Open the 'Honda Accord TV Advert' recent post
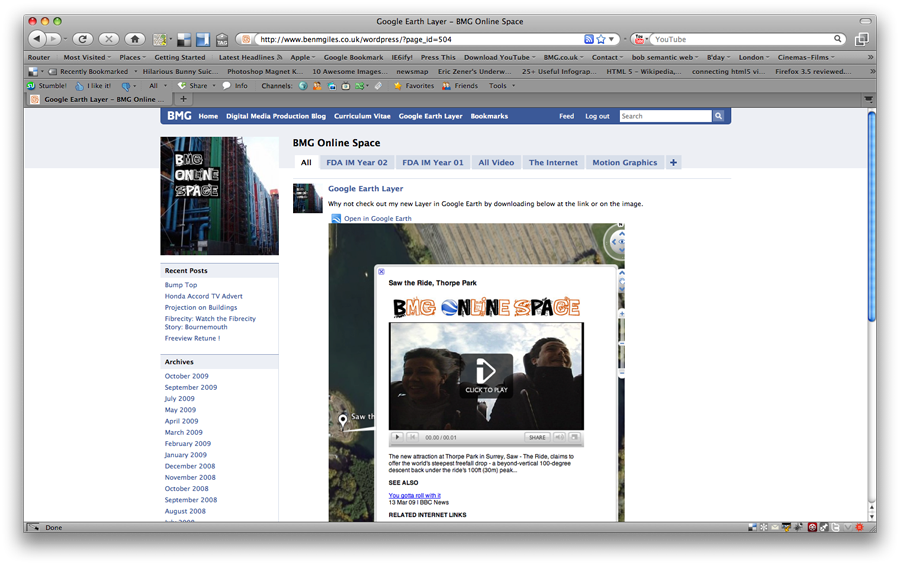The height and width of the screenshot is (565, 900). click(204, 296)
